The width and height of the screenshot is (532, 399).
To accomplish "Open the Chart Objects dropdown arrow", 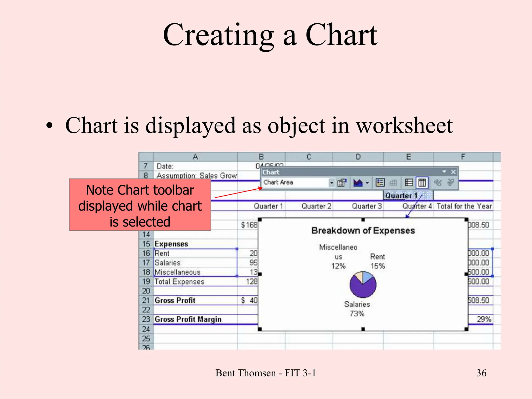I will tap(331, 183).
